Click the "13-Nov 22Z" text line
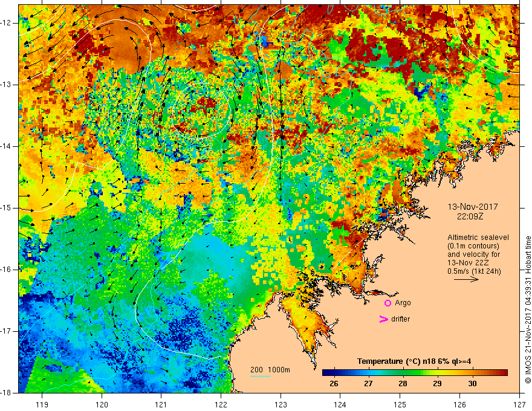Screen dimensions: 532x411 pos(469,263)
